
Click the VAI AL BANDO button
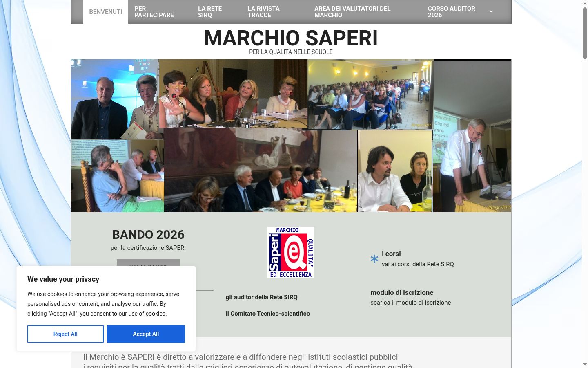[x=148, y=263]
